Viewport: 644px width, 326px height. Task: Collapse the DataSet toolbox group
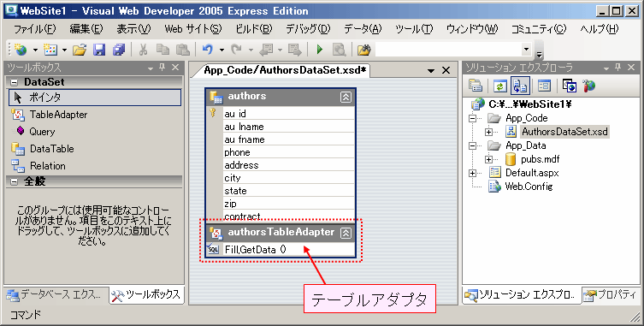pyautogui.click(x=14, y=82)
